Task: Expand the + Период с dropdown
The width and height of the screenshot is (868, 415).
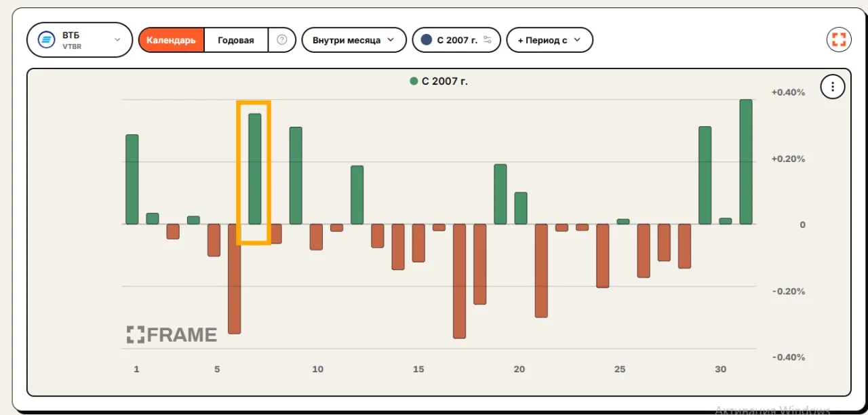Action: [x=549, y=40]
